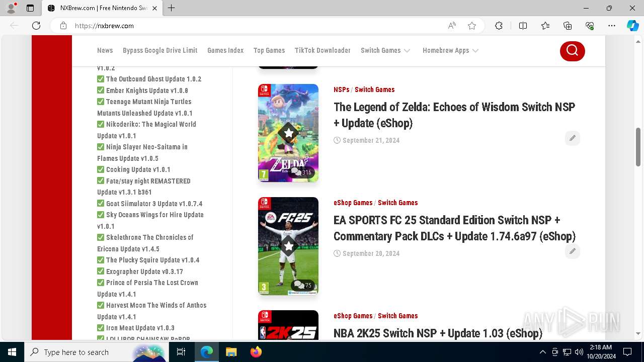
Task: Click the EA FC25 cover thumbnail
Action: pos(288,246)
